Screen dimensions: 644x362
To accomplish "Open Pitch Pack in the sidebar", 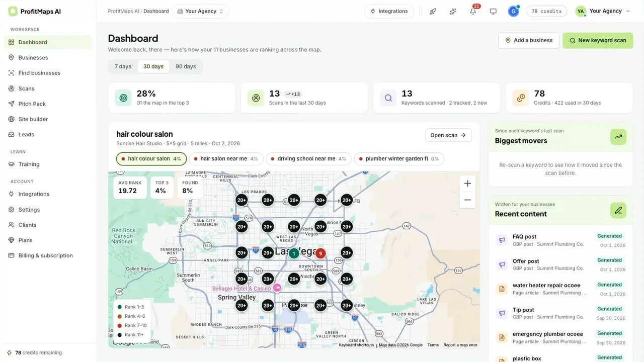I will coord(48,104).
